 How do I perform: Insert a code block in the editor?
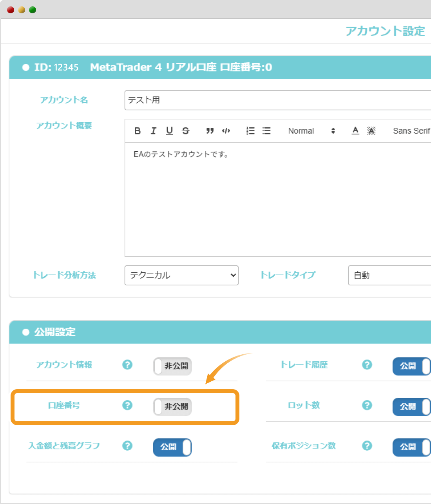coord(226,131)
